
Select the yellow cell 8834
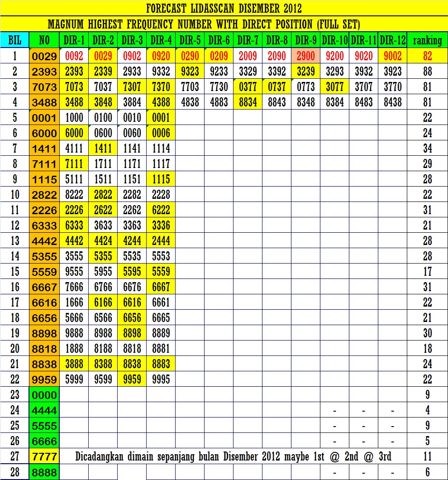[x=248, y=102]
